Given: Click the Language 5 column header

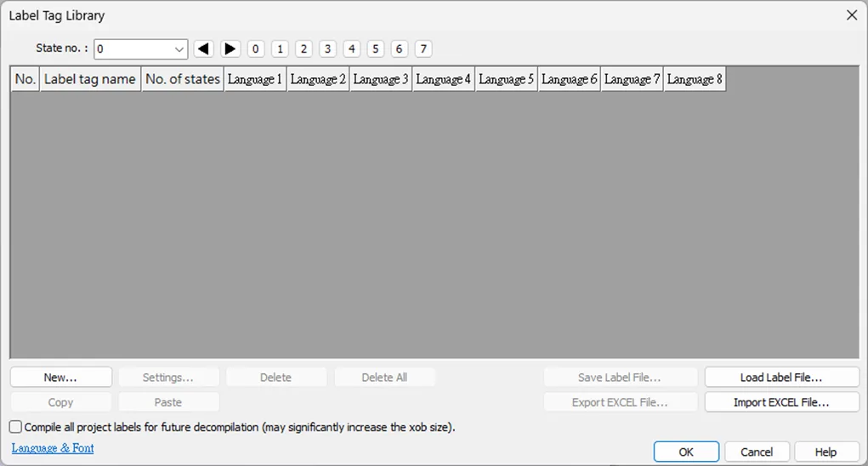Looking at the screenshot, I should coord(507,79).
